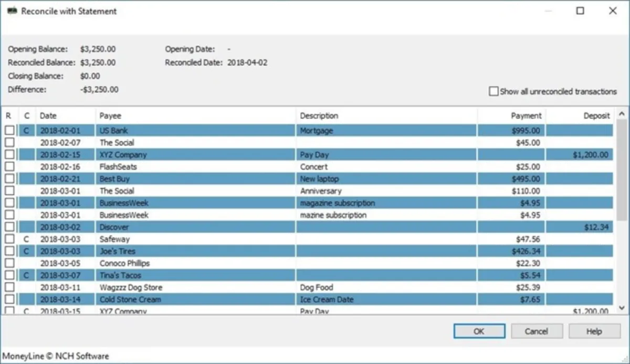The height and width of the screenshot is (364, 630).
Task: Sort by the Payment column header
Action: pyautogui.click(x=511, y=115)
